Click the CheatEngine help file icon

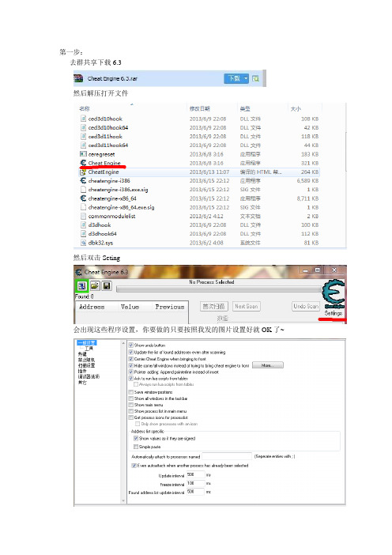(x=83, y=172)
